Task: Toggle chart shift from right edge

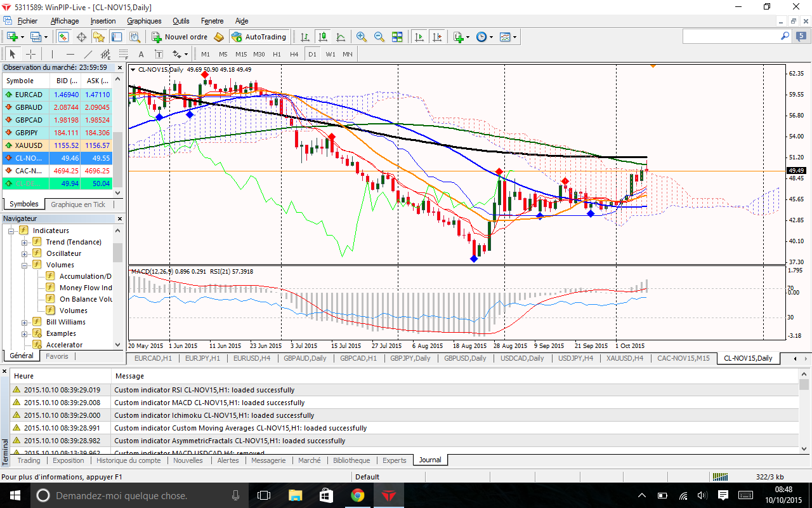Action: [x=437, y=37]
